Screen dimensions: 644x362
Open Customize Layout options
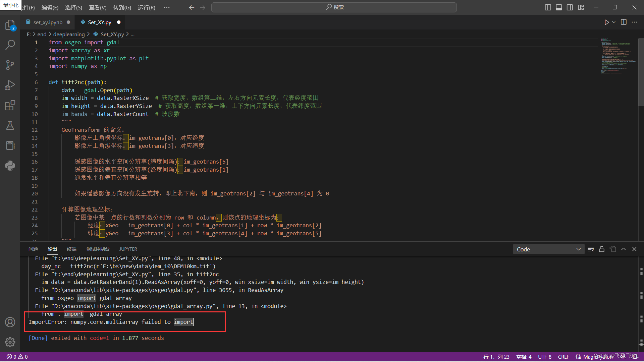tap(581, 7)
